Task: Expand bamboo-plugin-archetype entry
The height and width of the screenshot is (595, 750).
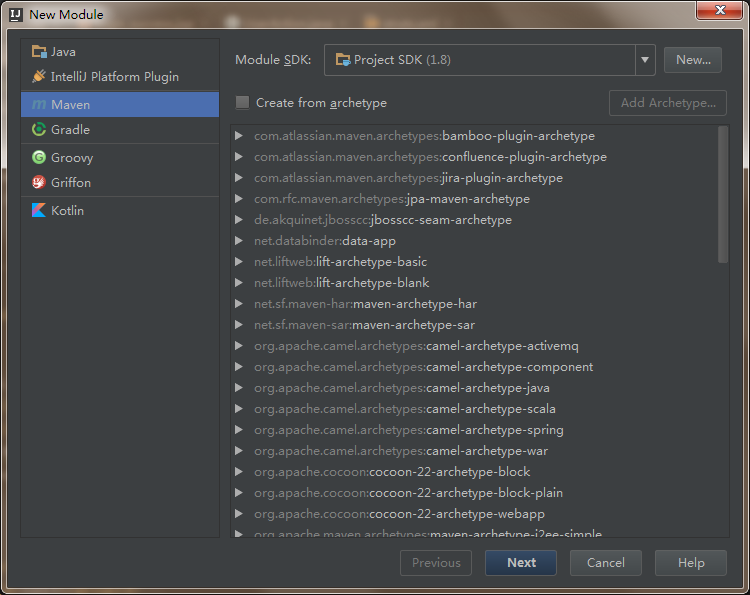Action: click(239, 136)
